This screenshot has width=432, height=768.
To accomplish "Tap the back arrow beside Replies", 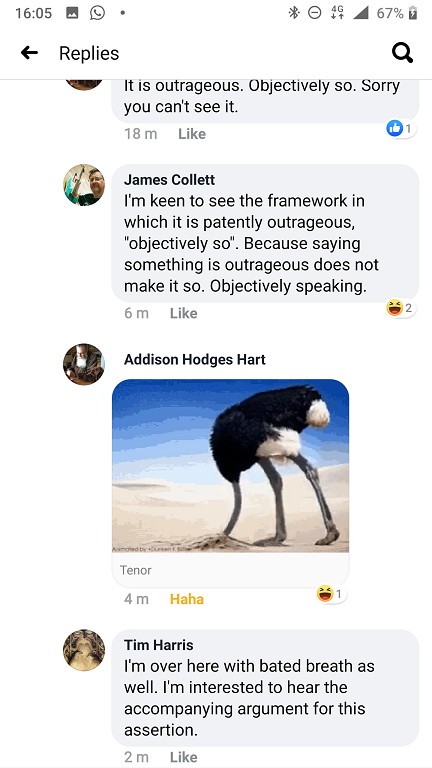I will tap(29, 53).
